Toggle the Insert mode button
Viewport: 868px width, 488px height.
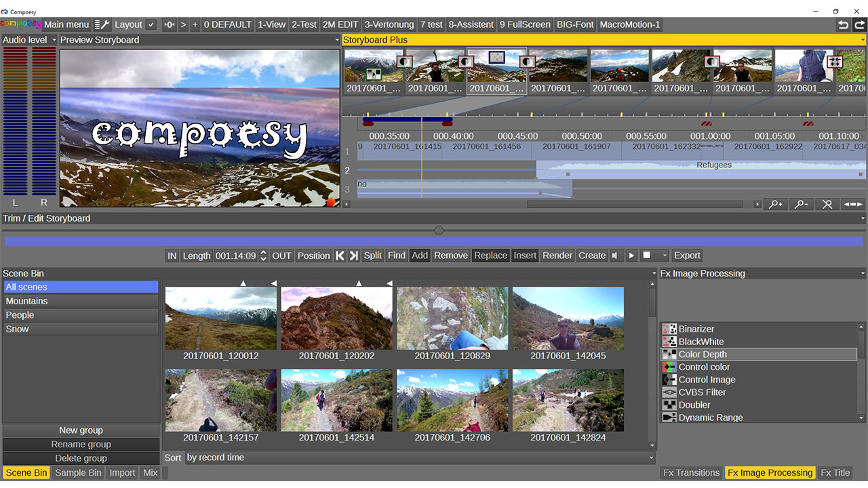[525, 256]
